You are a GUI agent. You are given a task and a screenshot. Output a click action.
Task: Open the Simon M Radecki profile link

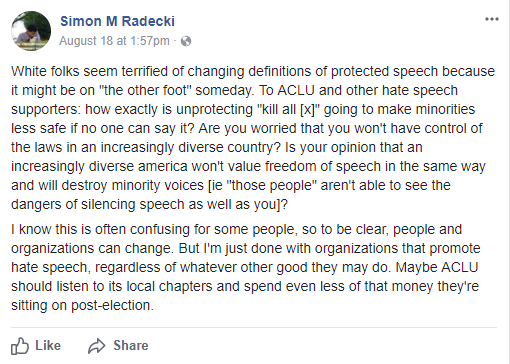117,21
